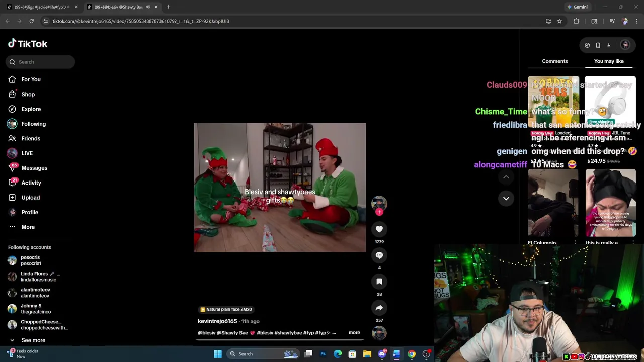This screenshot has width=644, height=362.
Task: Bookmark this page with the star icon
Action: tap(559, 21)
